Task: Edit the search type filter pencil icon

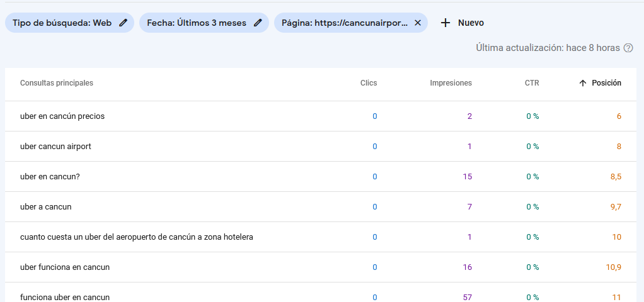Action: point(124,23)
